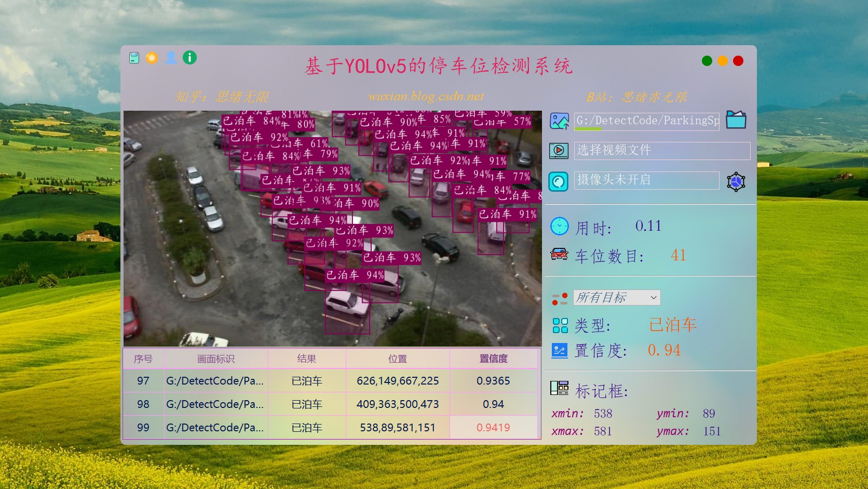Click the 置信度 column header
Viewport: 868px width, 489px height.
[x=493, y=359]
